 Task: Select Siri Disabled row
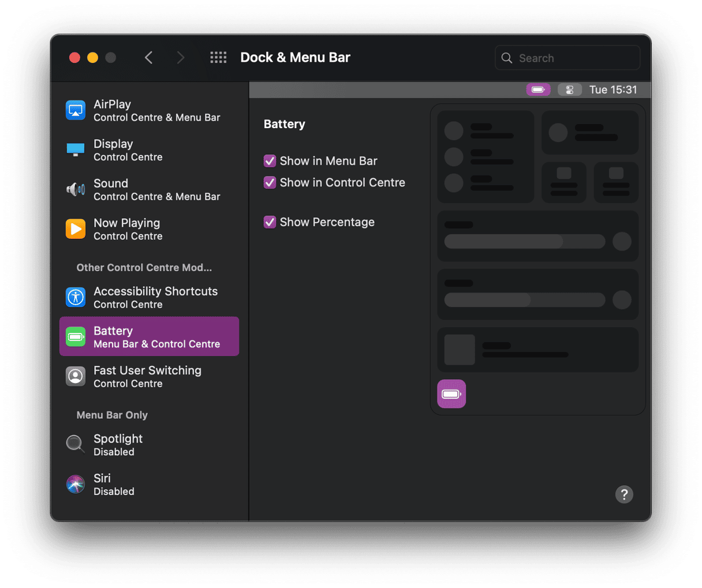pyautogui.click(x=149, y=484)
